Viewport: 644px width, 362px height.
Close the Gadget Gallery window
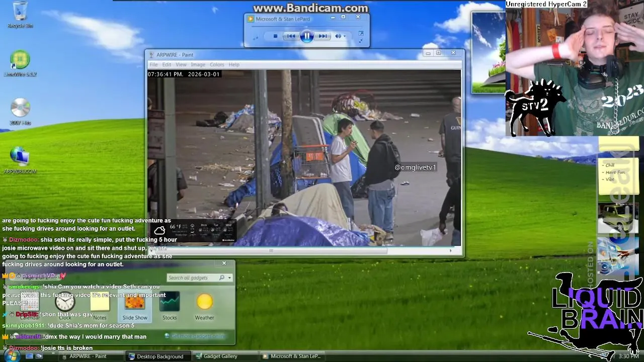[224, 263]
